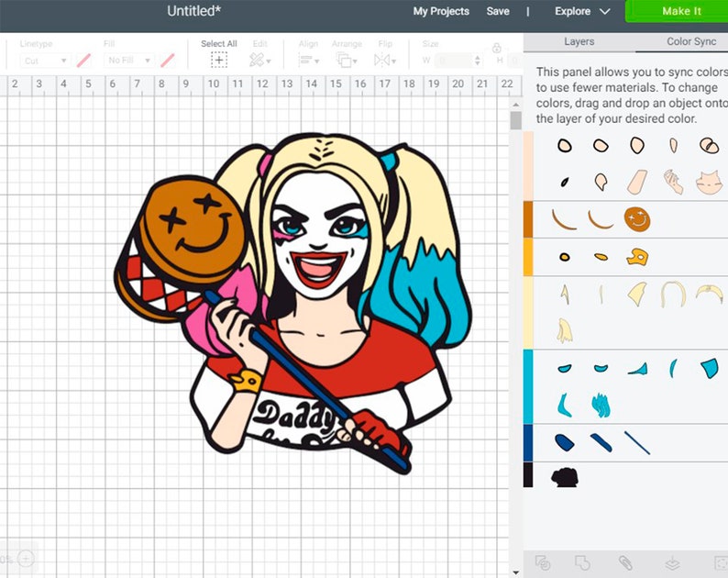The width and height of the screenshot is (728, 578).
Task: Expand the Explore menu chevron
Action: pos(604,11)
